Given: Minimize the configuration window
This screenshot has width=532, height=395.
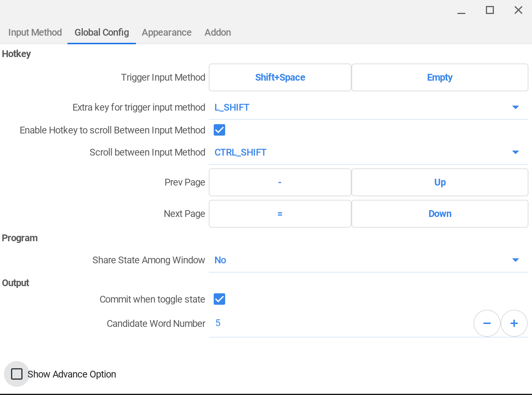Looking at the screenshot, I should tap(461, 10).
